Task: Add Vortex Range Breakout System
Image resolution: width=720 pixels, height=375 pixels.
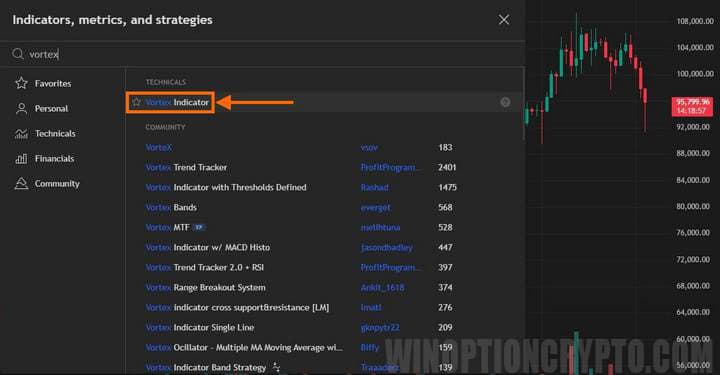Action: pyautogui.click(x=205, y=287)
